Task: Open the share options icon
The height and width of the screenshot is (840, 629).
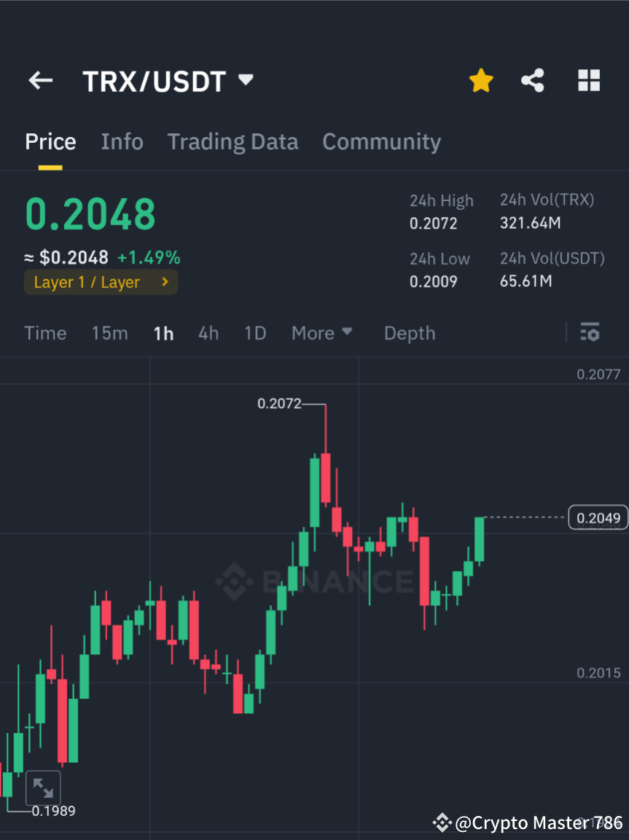Action: [533, 80]
